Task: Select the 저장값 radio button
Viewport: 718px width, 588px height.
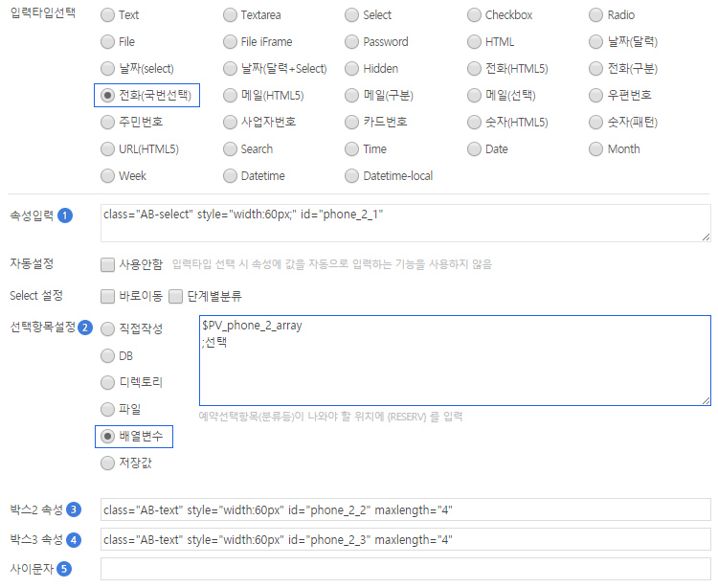Action: tap(108, 464)
